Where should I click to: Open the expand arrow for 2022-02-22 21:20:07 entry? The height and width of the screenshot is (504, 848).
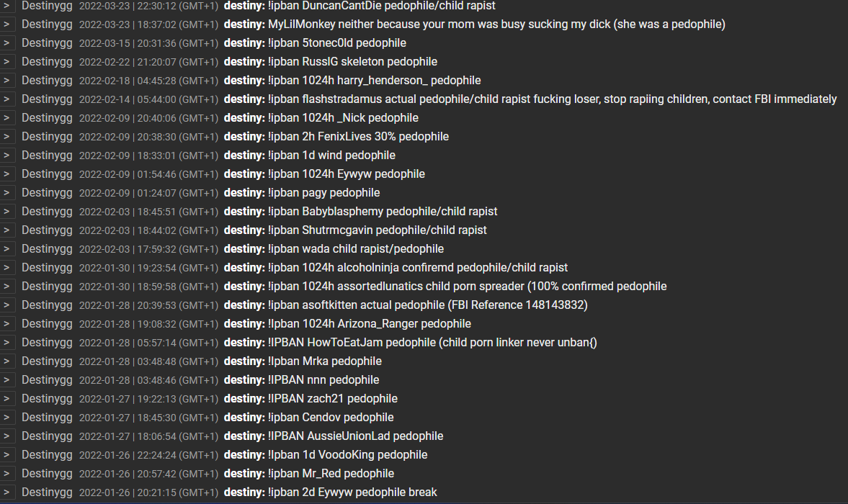click(7, 62)
